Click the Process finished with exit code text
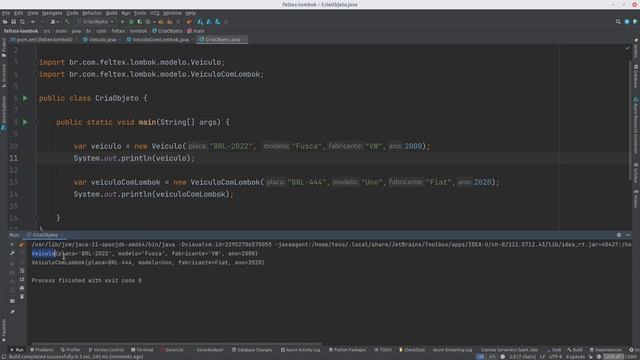 [87, 280]
